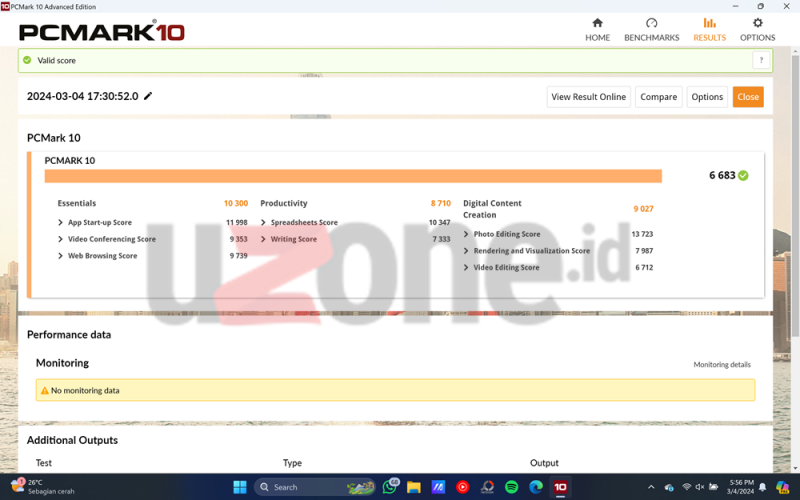Open WhatsApp from the taskbar

pyautogui.click(x=390, y=487)
